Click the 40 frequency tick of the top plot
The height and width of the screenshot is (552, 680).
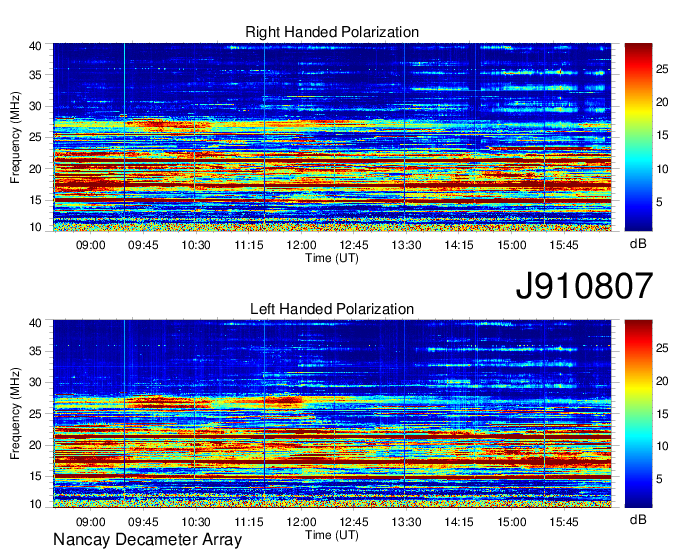(x=35, y=46)
